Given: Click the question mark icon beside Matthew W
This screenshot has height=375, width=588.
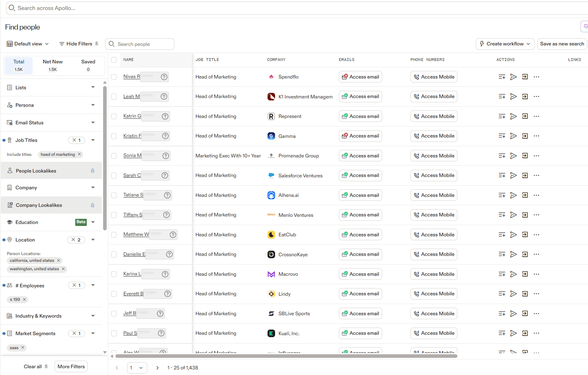Looking at the screenshot, I should [173, 235].
